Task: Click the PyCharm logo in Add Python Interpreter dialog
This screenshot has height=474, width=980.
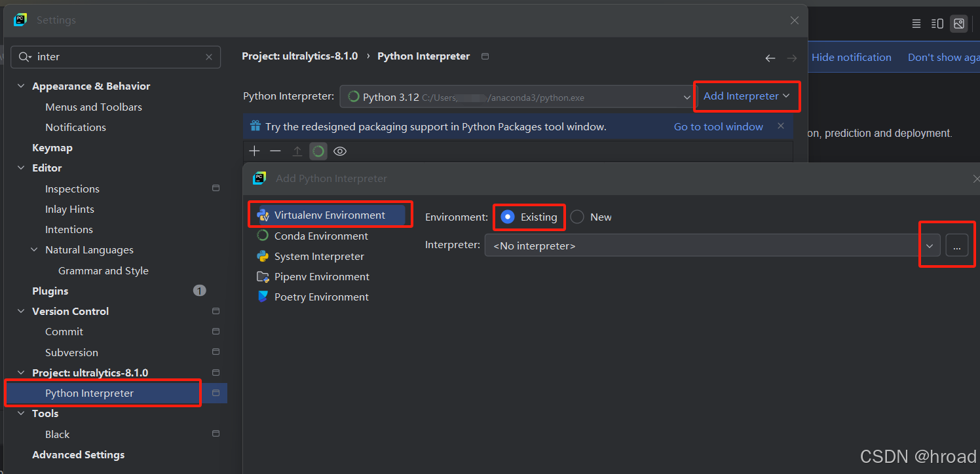Action: pyautogui.click(x=259, y=178)
